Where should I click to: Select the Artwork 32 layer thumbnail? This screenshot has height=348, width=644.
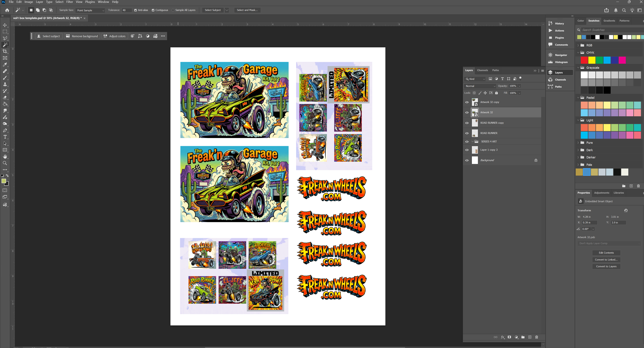[475, 112]
